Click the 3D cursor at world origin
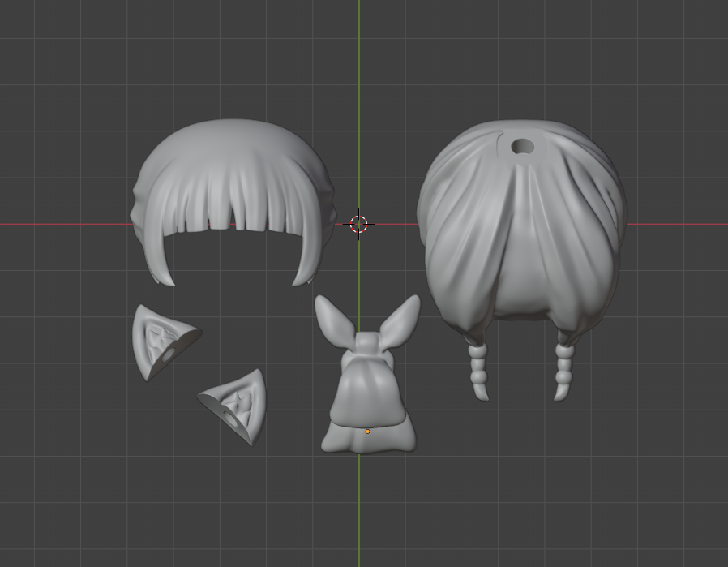 click(359, 225)
